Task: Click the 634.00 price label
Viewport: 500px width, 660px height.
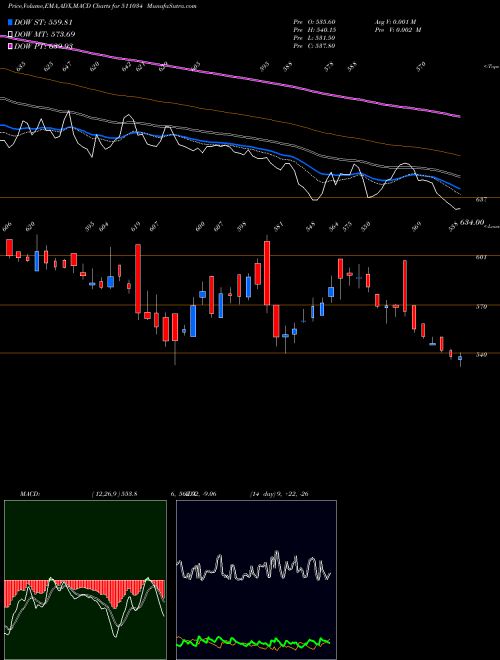Action: tap(471, 222)
